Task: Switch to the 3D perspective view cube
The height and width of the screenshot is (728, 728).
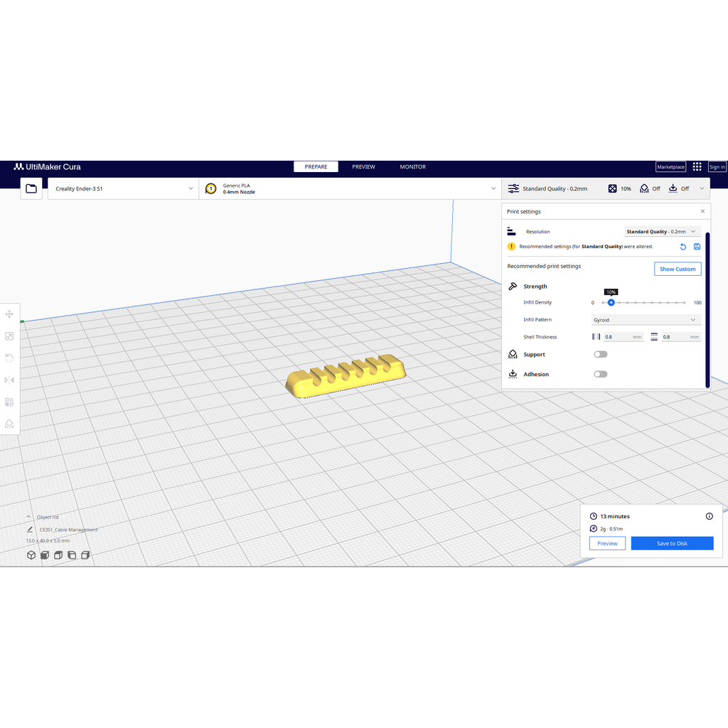Action: tap(31, 555)
